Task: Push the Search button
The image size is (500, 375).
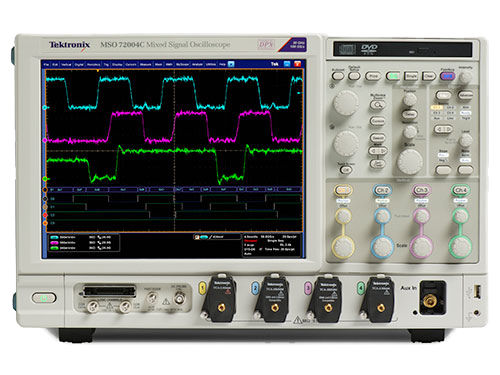Action: pos(378,138)
